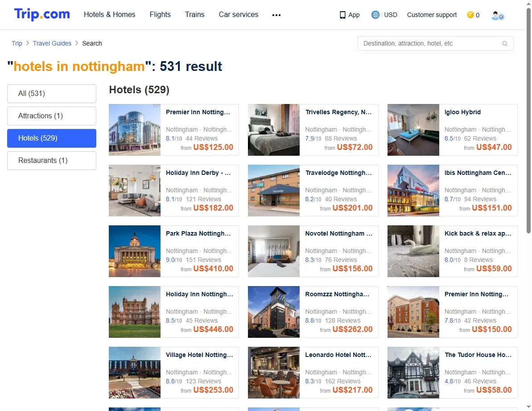Filter by Restaurants (1)
The image size is (532, 411).
pos(52,161)
